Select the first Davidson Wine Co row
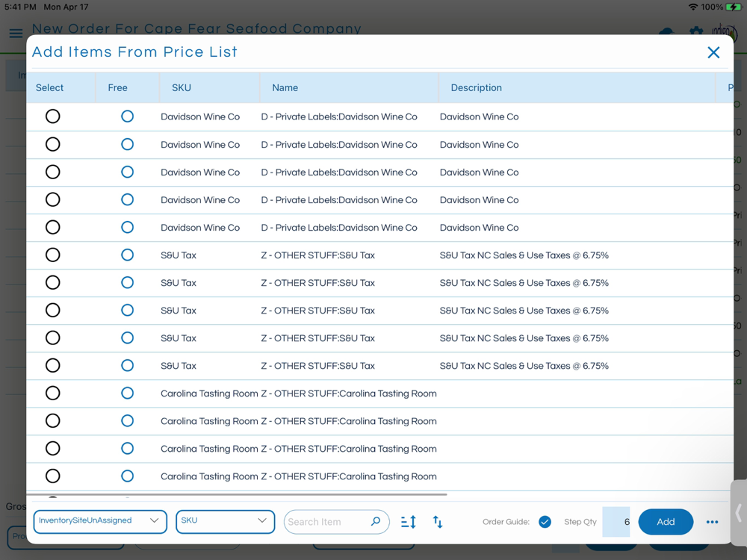This screenshot has width=747, height=560. (53, 116)
